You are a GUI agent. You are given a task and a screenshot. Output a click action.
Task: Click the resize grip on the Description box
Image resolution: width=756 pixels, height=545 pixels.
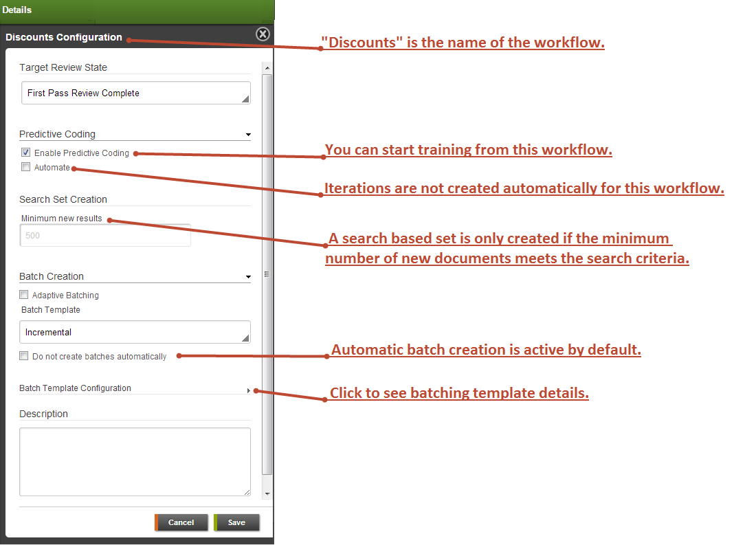247,491
